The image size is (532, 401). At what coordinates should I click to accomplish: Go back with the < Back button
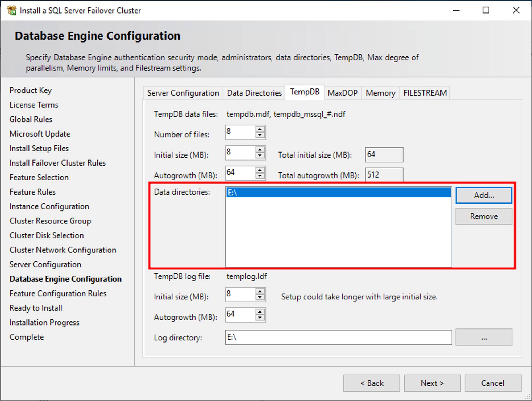[x=372, y=383]
